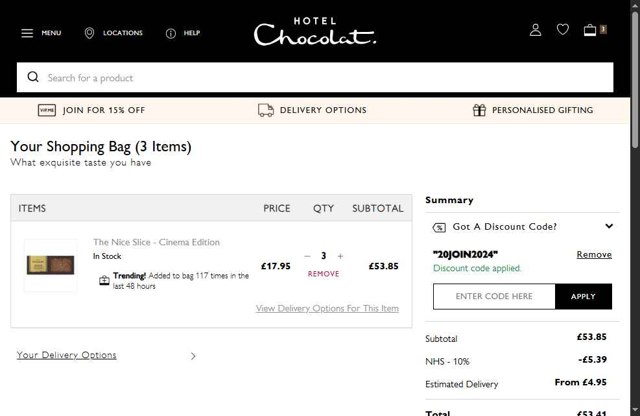Open The Nice Slice - Cinema Edition product
The image size is (640, 416).
click(x=156, y=242)
